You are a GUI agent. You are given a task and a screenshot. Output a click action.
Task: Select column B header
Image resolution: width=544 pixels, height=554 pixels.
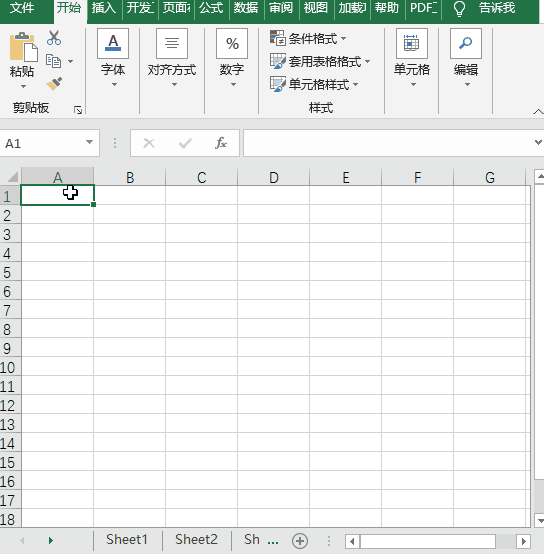[x=130, y=177]
